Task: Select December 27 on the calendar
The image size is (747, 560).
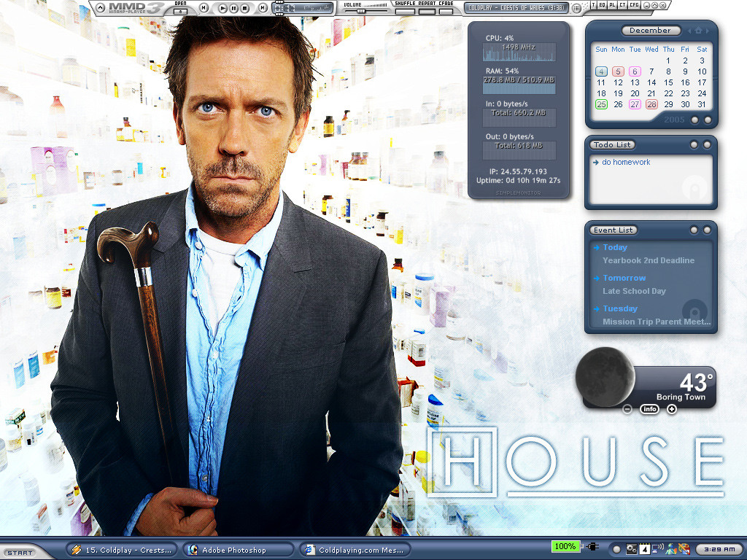Action: [635, 104]
